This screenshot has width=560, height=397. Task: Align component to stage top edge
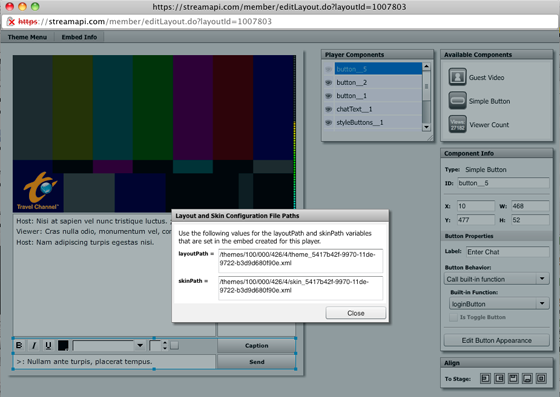513,378
